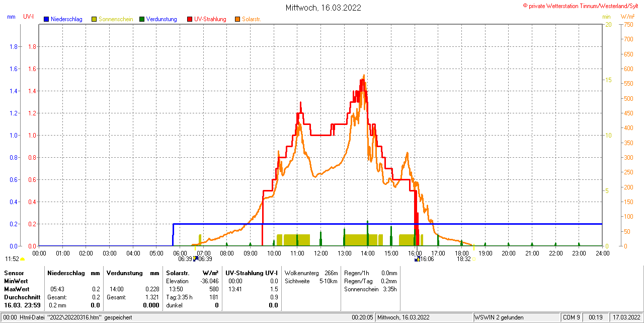Click the Verdunstung column header in table
Viewport: 644px width, 323px height.
pos(124,273)
